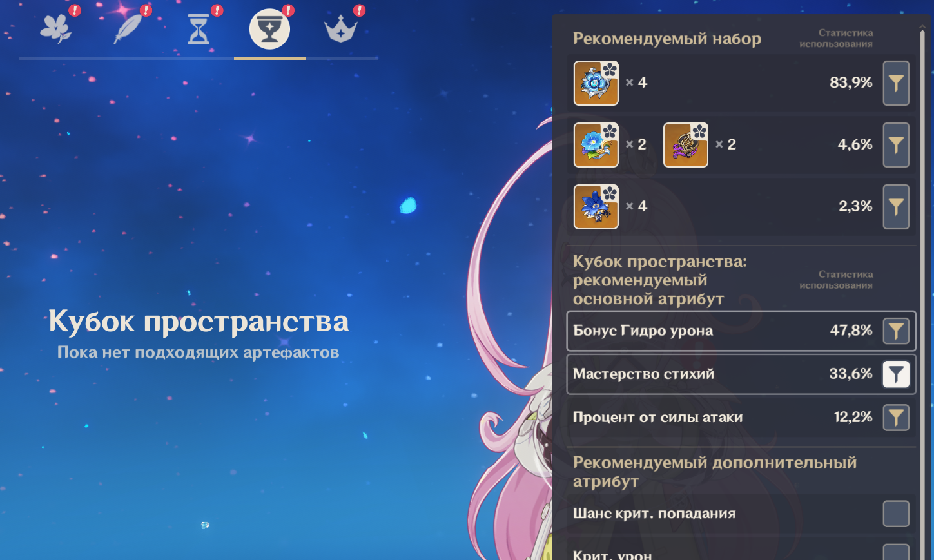Click the Кубок пространства title on the left

(x=199, y=321)
